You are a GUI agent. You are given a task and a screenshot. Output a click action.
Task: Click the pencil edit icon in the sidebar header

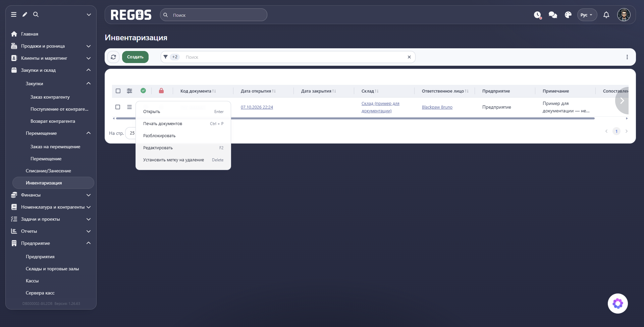pyautogui.click(x=25, y=14)
